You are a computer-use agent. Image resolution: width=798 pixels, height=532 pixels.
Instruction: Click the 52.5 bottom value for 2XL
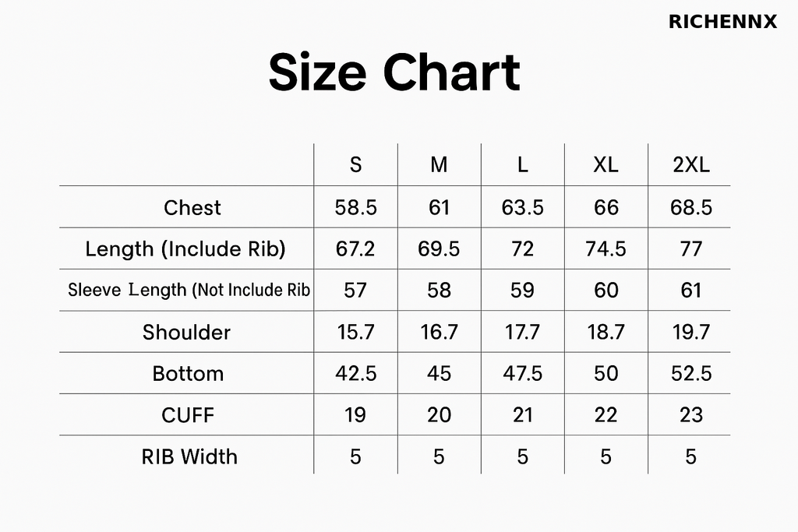(691, 374)
